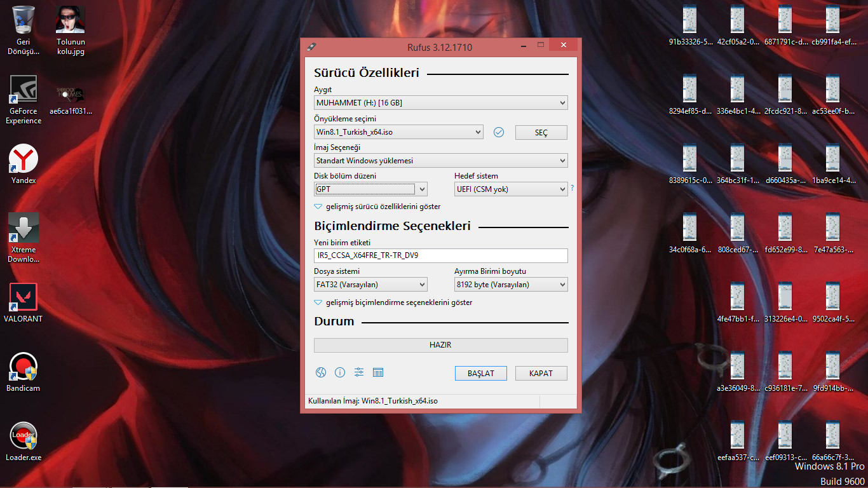Select the 9fd914bb desktop file
This screenshot has height=488, width=868.
[833, 372]
